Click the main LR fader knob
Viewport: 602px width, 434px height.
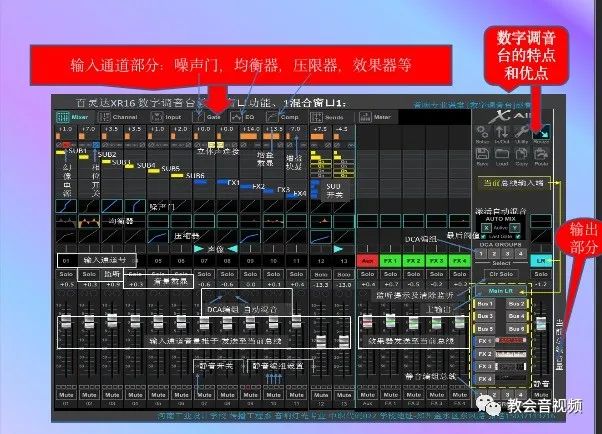click(x=541, y=323)
